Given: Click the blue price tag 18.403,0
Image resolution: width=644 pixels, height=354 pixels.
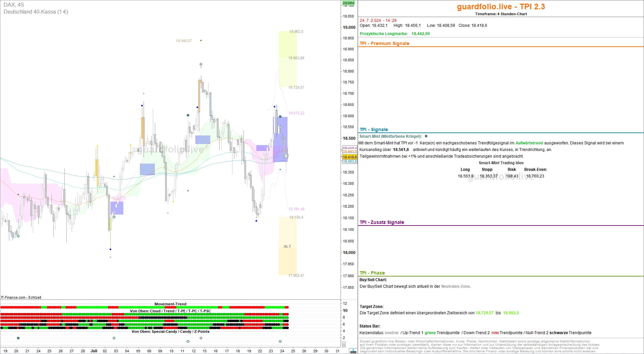Looking at the screenshot, I should click(x=350, y=162).
